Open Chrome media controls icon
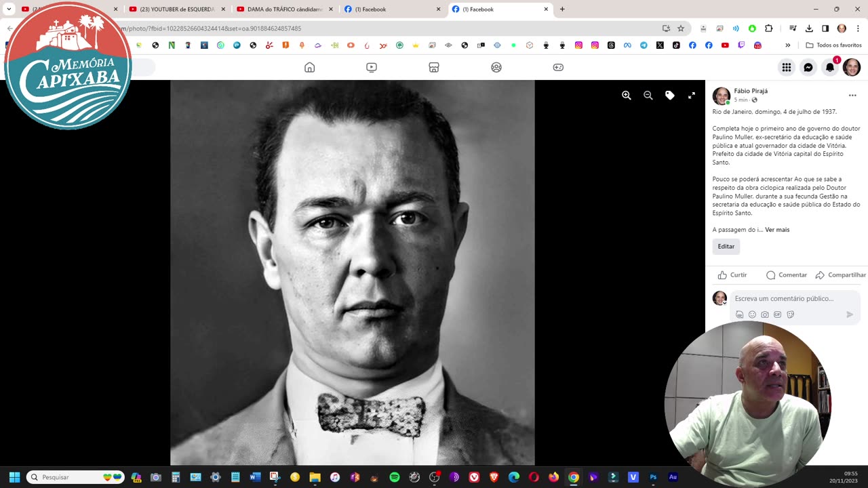The width and height of the screenshot is (868, 488). coord(793,28)
